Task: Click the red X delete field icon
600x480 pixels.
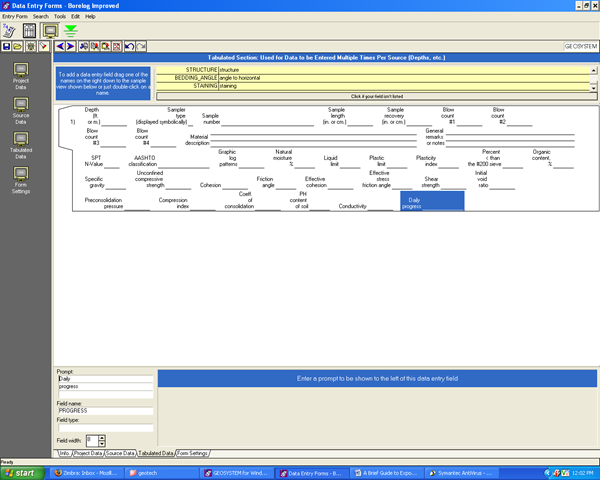Action: point(117,46)
